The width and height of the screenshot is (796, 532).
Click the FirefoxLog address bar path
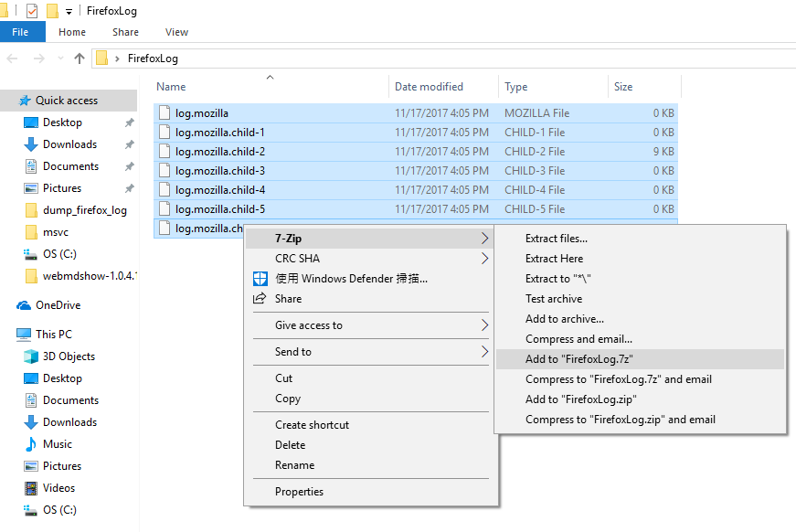(x=153, y=59)
